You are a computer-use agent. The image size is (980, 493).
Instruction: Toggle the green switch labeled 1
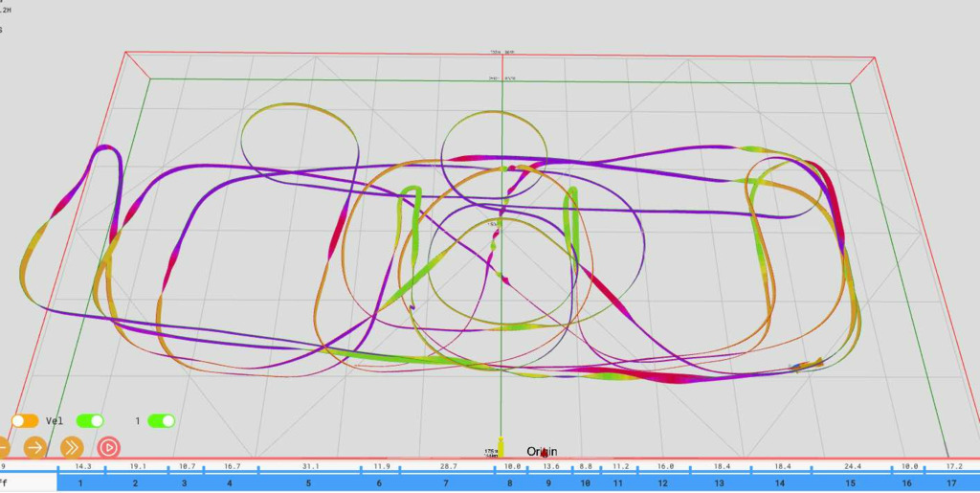click(x=161, y=421)
